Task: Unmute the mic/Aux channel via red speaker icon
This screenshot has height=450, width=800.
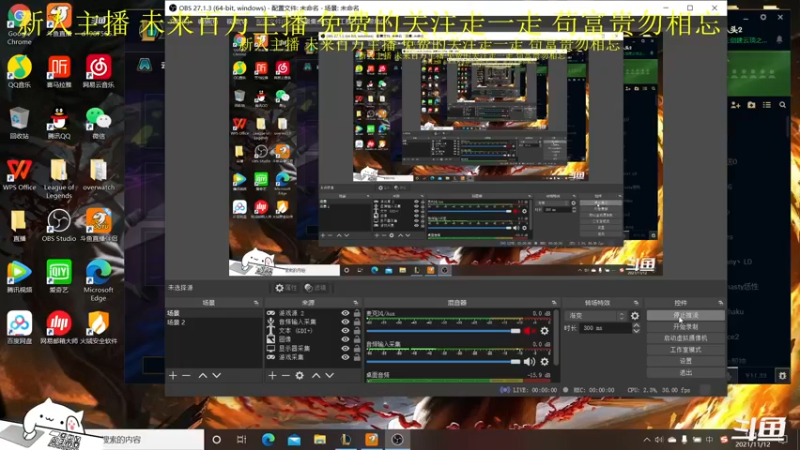Action: [529, 331]
